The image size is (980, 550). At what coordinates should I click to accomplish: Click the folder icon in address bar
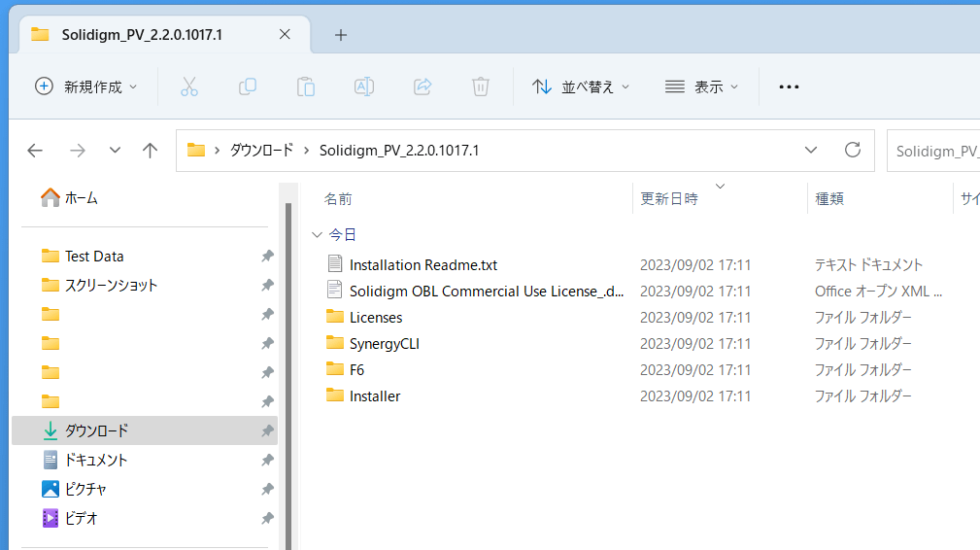(x=196, y=150)
